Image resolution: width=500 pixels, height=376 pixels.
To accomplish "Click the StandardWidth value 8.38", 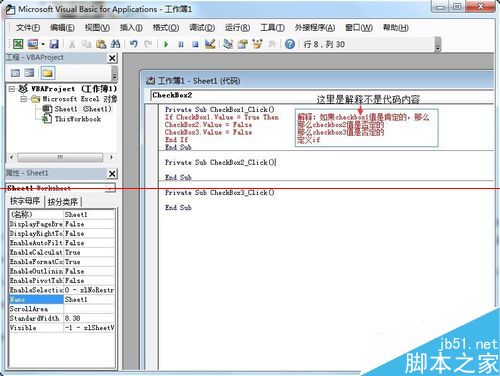I will point(89,318).
